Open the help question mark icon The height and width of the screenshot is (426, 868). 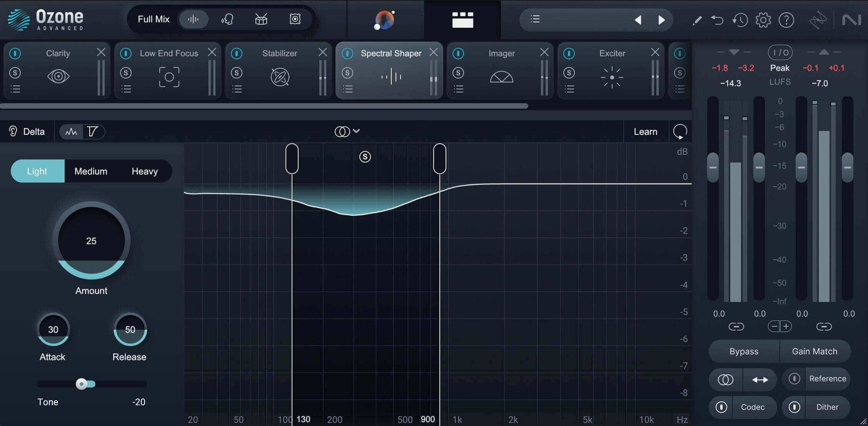[786, 20]
